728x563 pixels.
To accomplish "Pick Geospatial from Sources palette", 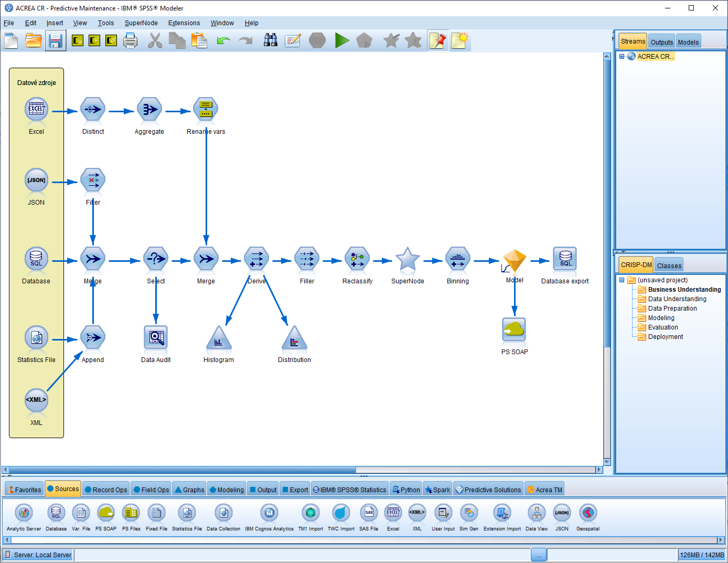I will (x=588, y=517).
